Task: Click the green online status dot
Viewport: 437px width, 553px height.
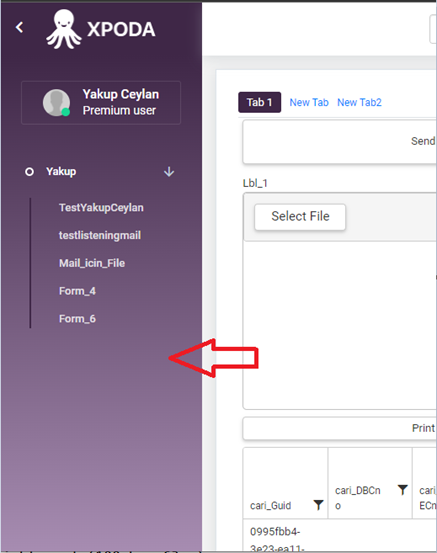Action: 66,112
